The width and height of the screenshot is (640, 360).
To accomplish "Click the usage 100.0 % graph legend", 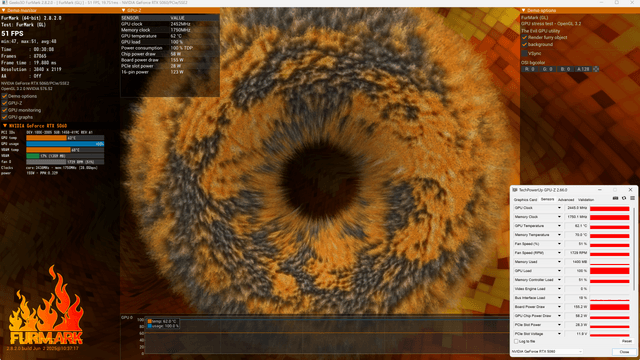I will (x=163, y=326).
